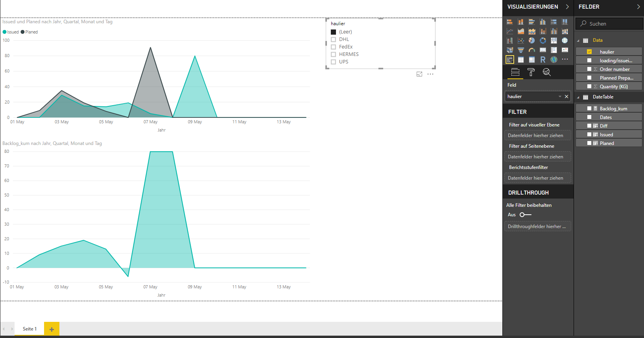
Task: Toggle the (Leer) slicer checkbox
Action: [334, 32]
